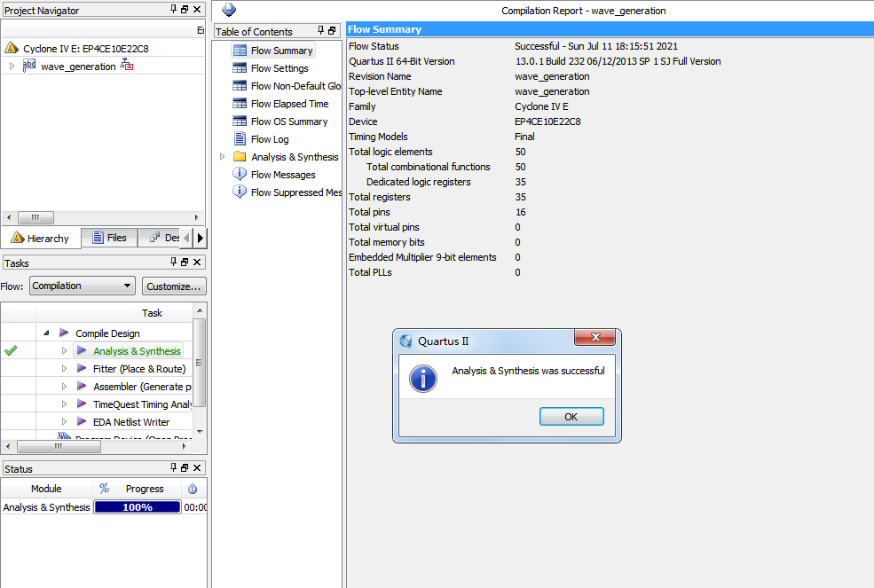874x588 pixels.
Task: Float the Table of Contents panel
Action: tap(332, 31)
